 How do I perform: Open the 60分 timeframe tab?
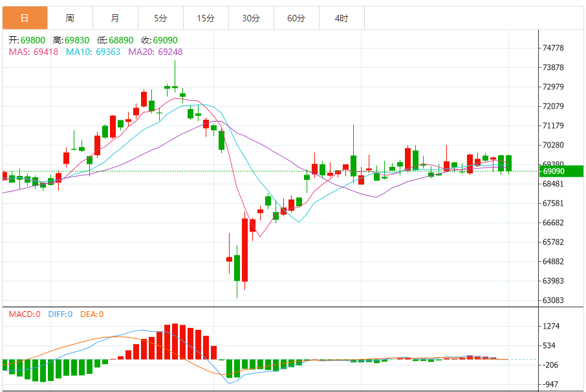click(296, 18)
